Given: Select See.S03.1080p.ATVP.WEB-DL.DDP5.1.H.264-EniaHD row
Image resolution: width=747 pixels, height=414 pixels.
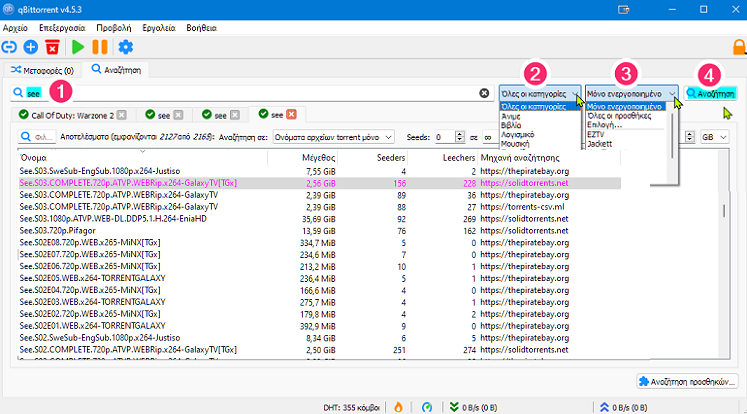Looking at the screenshot, I should (x=319, y=219).
